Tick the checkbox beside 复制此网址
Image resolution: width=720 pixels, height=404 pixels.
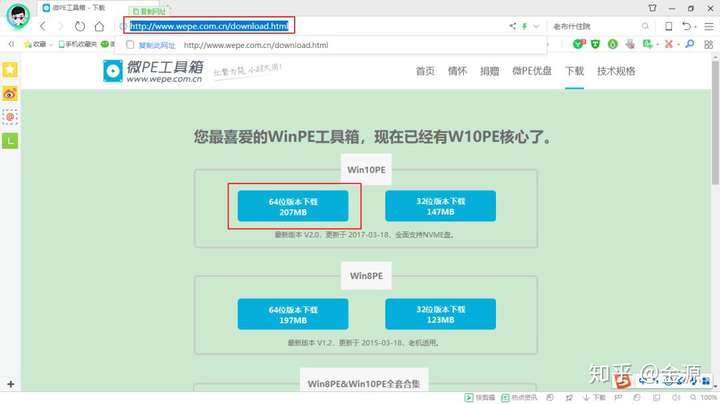[130, 45]
